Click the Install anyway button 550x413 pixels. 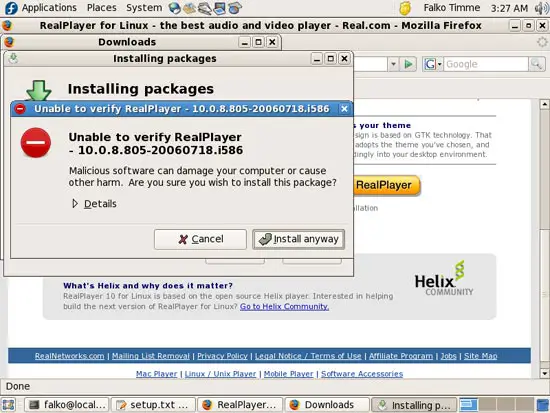[x=299, y=239]
